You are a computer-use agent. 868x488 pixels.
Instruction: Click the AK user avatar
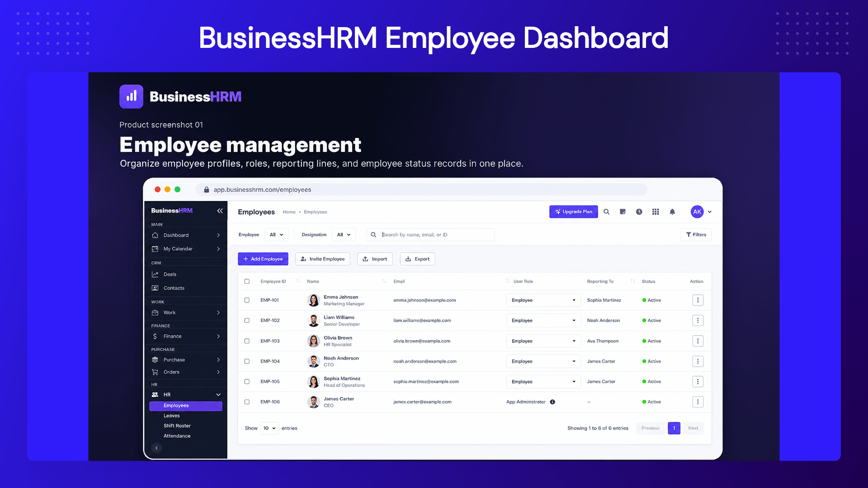[x=697, y=211]
